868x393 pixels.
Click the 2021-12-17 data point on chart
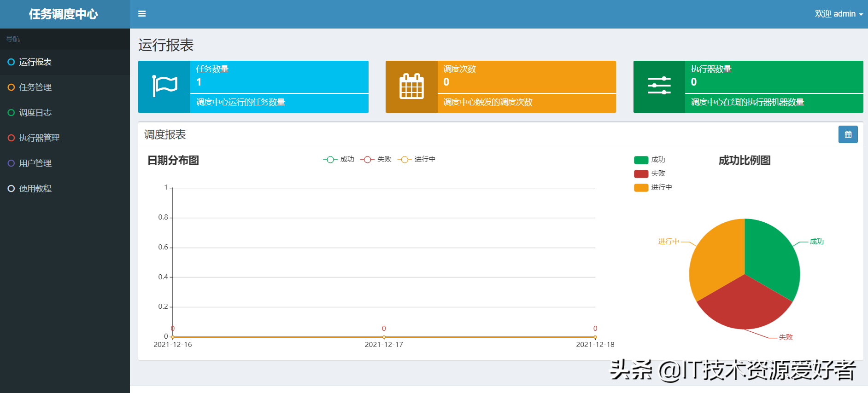(384, 337)
